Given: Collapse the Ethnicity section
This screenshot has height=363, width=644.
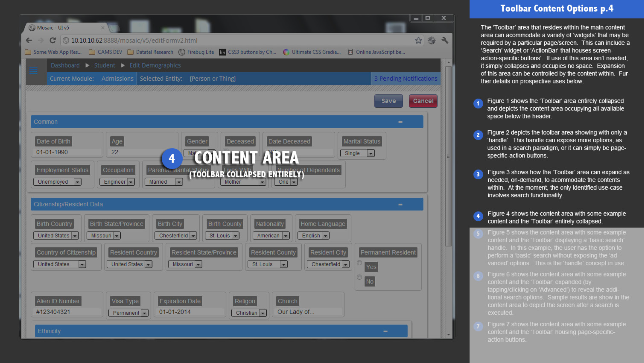Looking at the screenshot, I should click(x=385, y=331).
